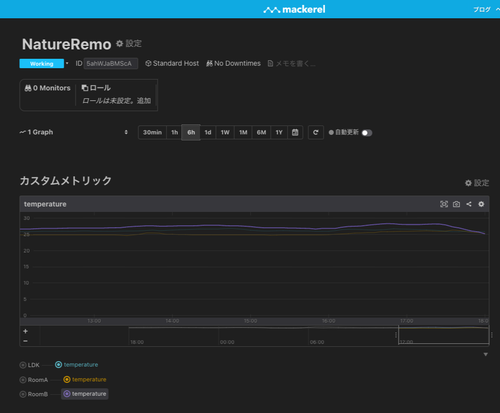The height and width of the screenshot is (413, 500).
Task: Select 1M time range
Action: 243,132
